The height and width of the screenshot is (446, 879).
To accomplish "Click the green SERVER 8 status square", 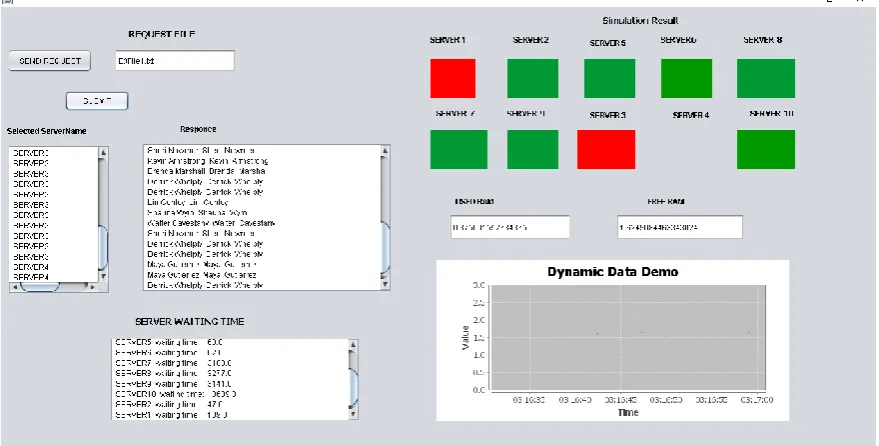I will 766,78.
